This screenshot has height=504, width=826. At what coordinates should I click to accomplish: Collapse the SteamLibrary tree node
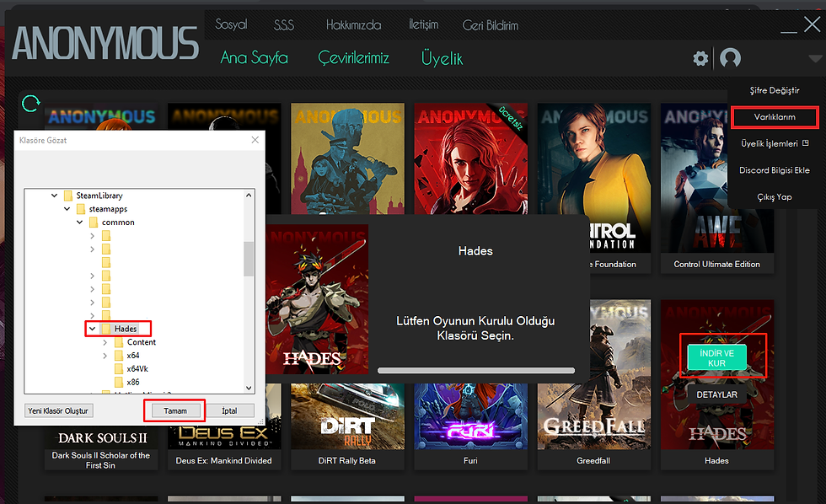[54, 196]
